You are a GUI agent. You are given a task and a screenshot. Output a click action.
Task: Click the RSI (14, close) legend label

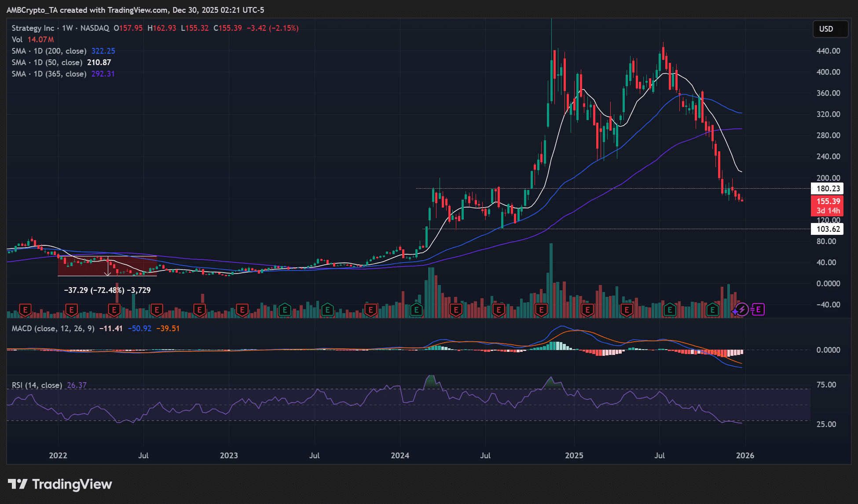click(37, 385)
